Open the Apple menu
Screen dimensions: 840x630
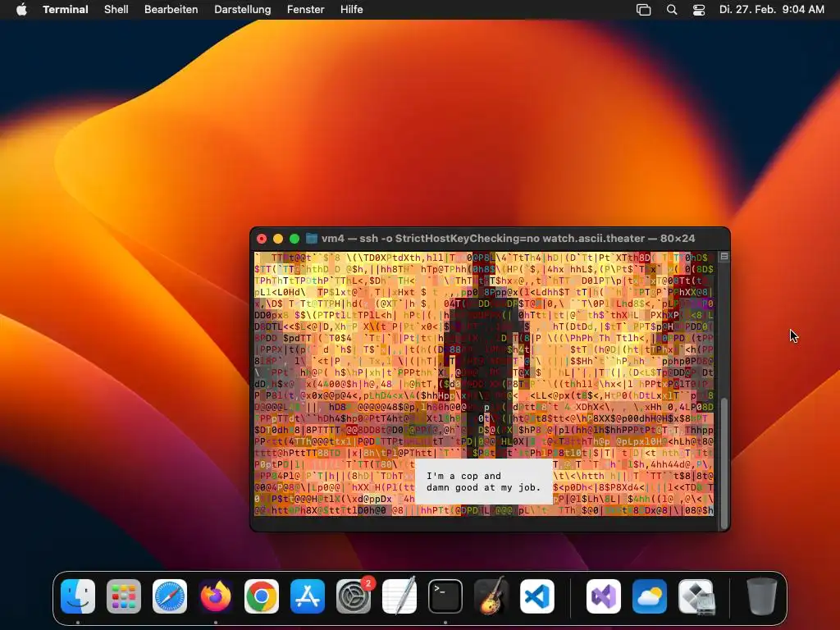(x=21, y=10)
